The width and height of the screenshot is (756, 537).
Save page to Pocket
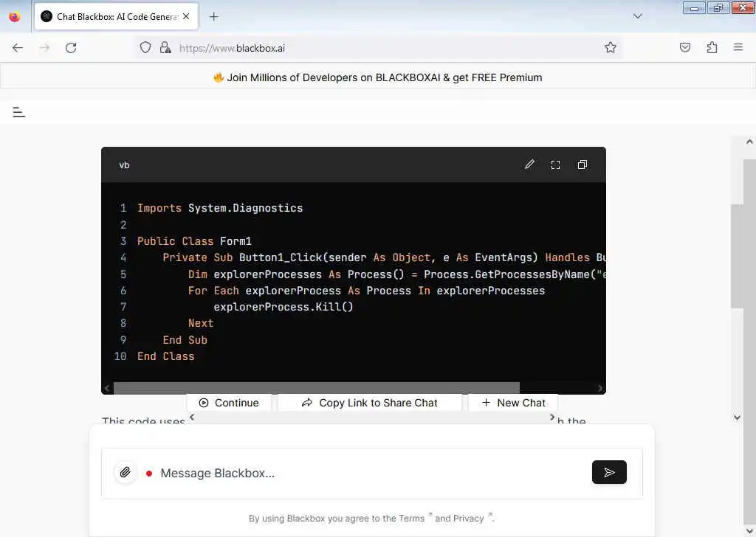click(685, 48)
